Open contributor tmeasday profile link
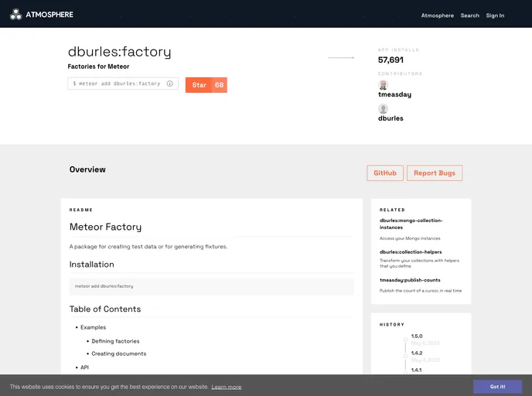 pyautogui.click(x=394, y=94)
